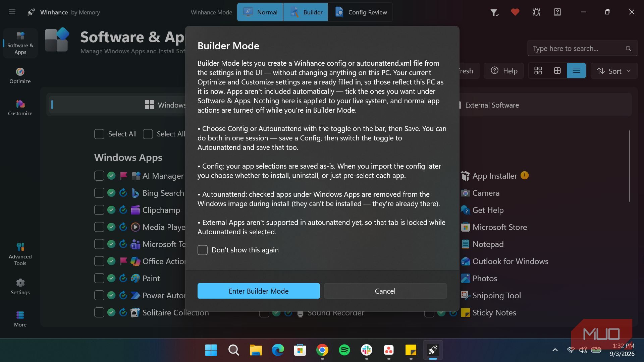Select the list view layout
This screenshot has height=362, width=644.
pos(576,71)
